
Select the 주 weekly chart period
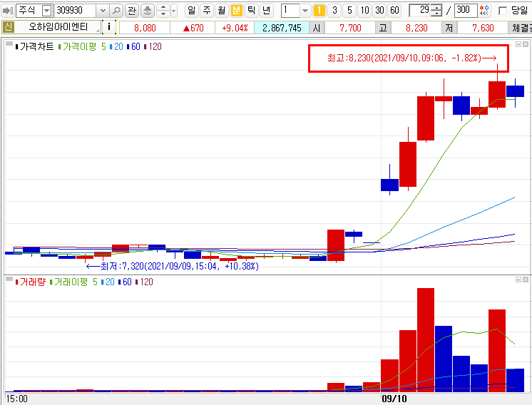coord(207,10)
